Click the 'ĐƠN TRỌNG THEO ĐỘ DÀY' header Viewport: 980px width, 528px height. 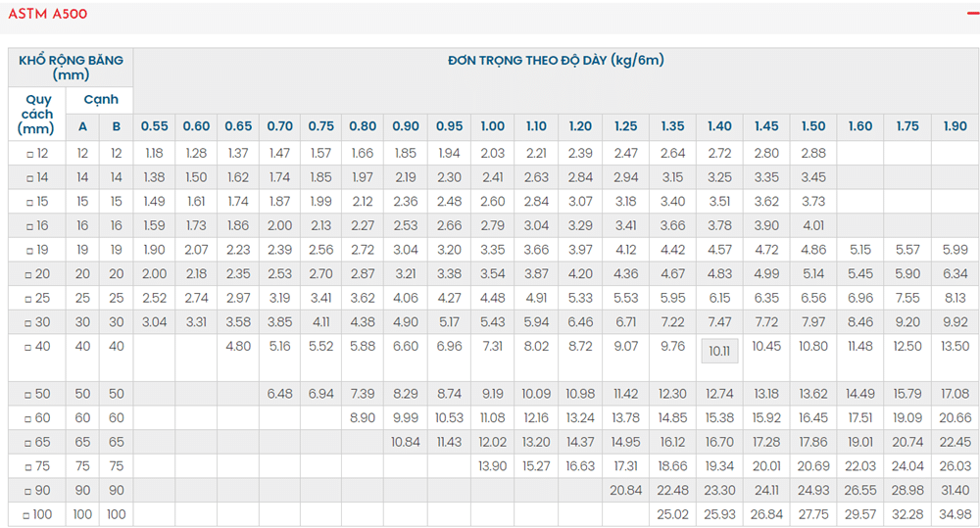click(556, 61)
